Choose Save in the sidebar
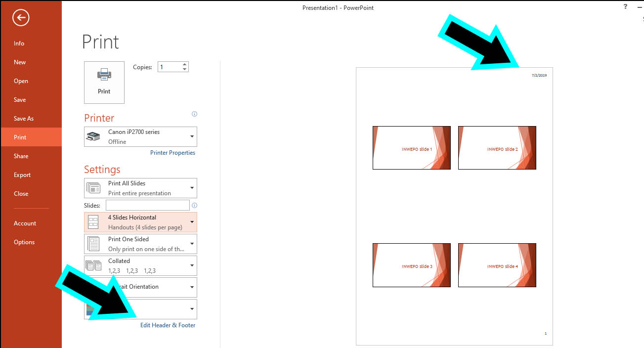 pyautogui.click(x=31, y=99)
